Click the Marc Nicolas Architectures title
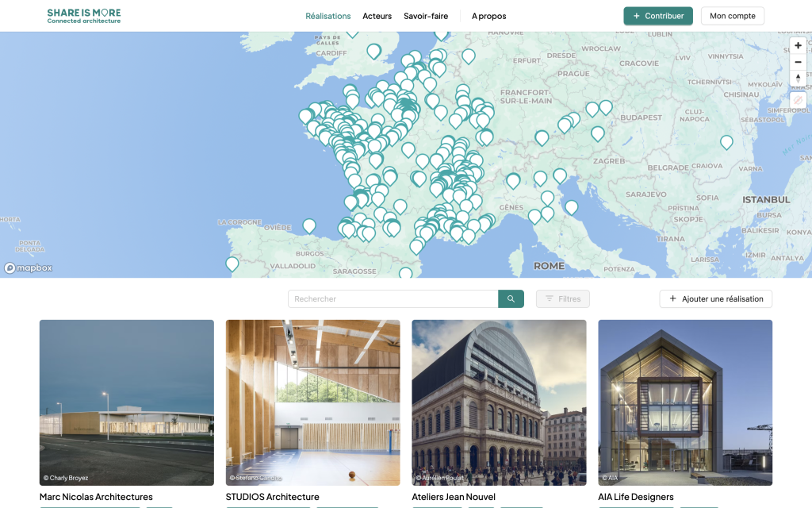The height and width of the screenshot is (508, 812). click(96, 497)
